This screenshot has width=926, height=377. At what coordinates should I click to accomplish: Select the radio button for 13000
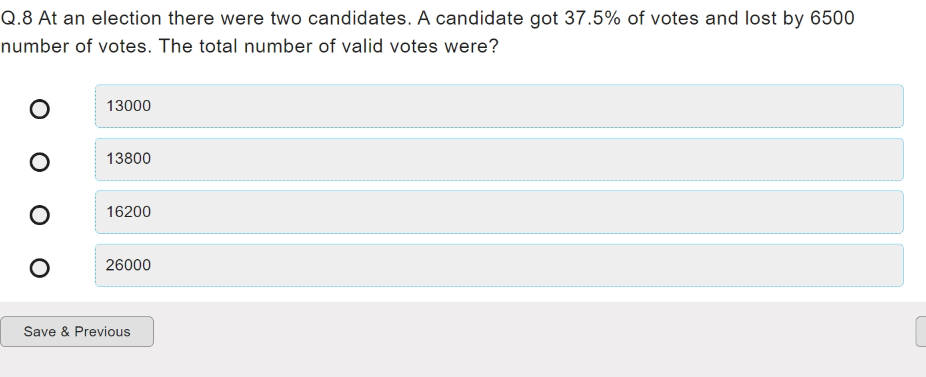40,109
